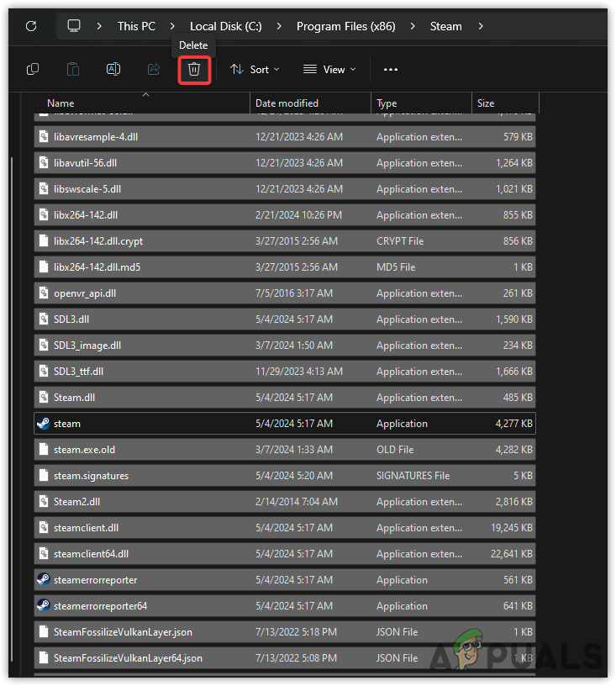Click the Steam breadcrumb segment
The height and width of the screenshot is (686, 616).
[x=445, y=26]
